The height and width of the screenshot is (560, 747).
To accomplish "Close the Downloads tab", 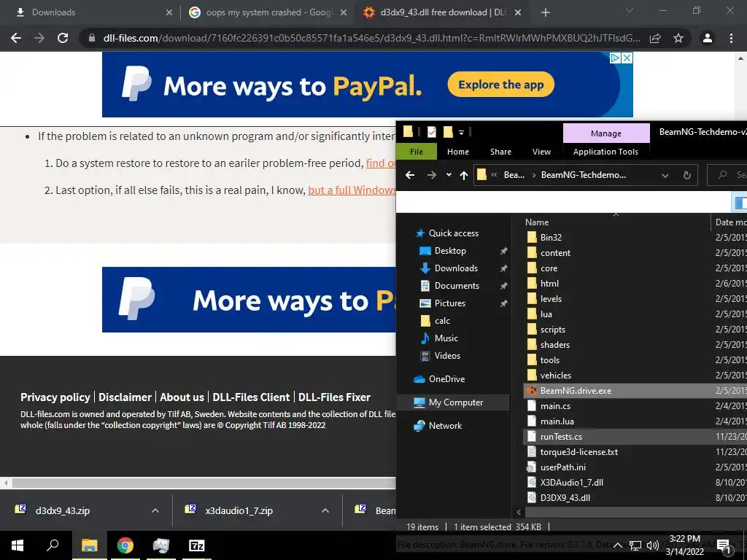I will tap(169, 12).
